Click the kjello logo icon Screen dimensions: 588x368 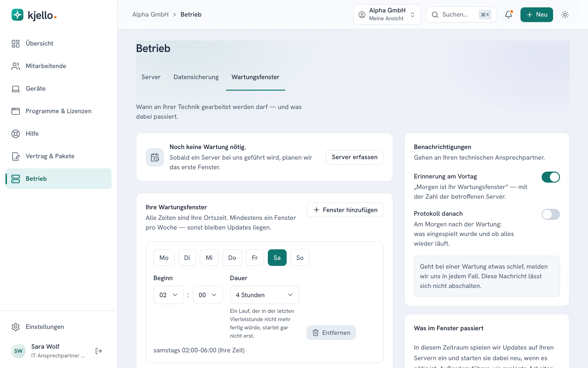click(x=17, y=15)
